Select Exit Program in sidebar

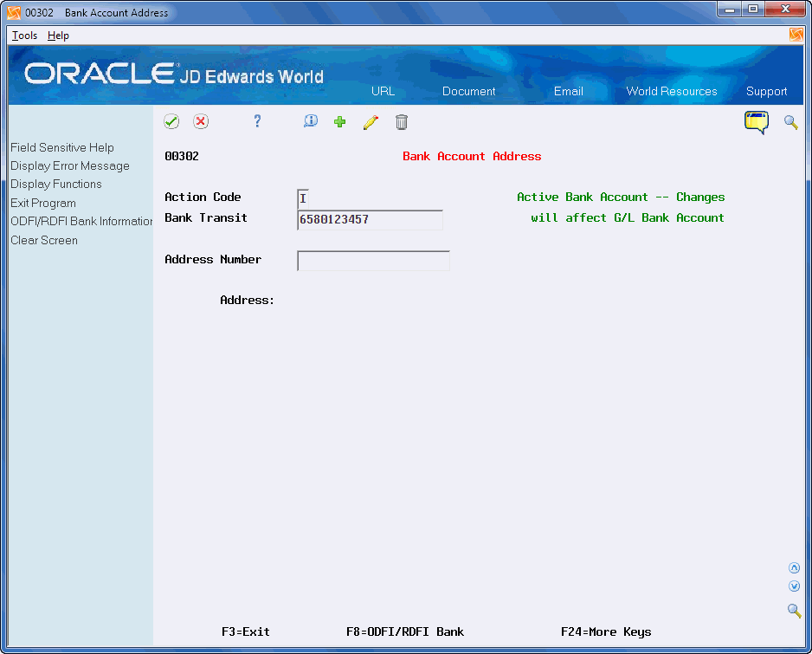(x=43, y=204)
